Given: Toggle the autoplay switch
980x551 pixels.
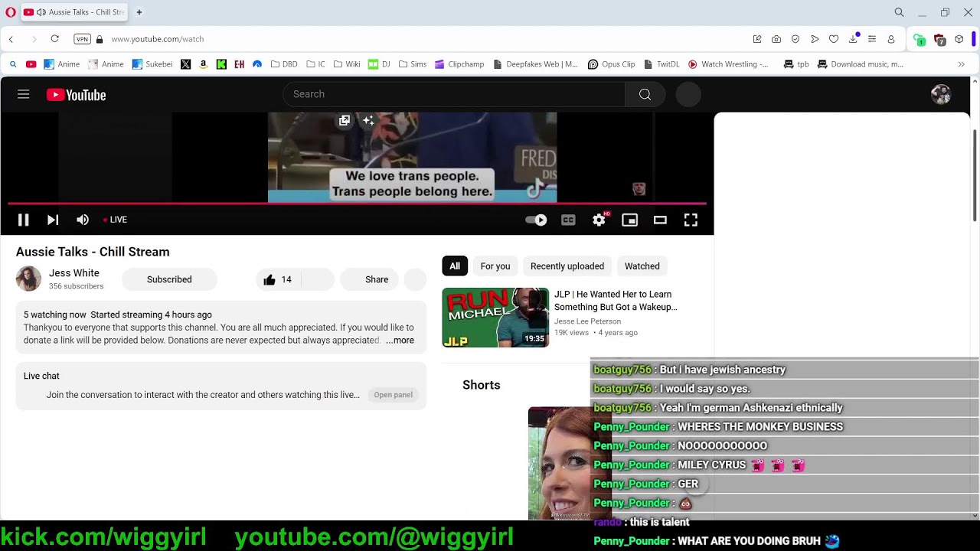Looking at the screenshot, I should click(536, 220).
